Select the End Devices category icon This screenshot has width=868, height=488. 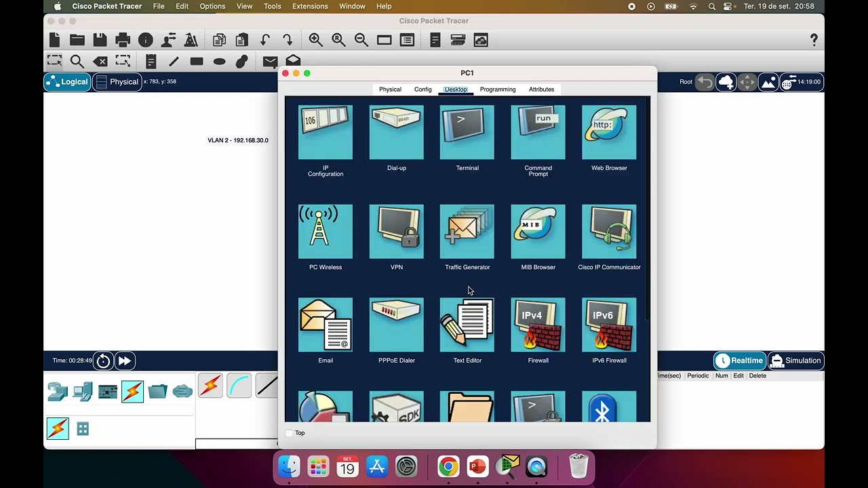pos(83,391)
